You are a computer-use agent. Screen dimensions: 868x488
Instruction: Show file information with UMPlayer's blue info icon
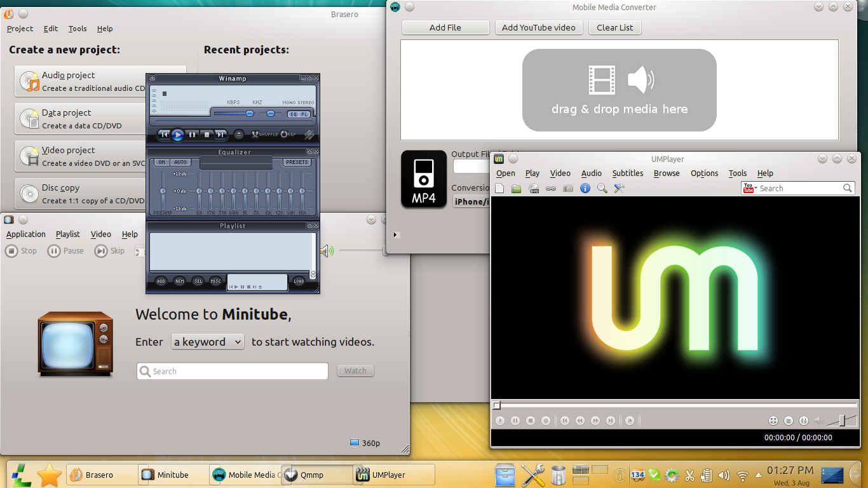[585, 188]
